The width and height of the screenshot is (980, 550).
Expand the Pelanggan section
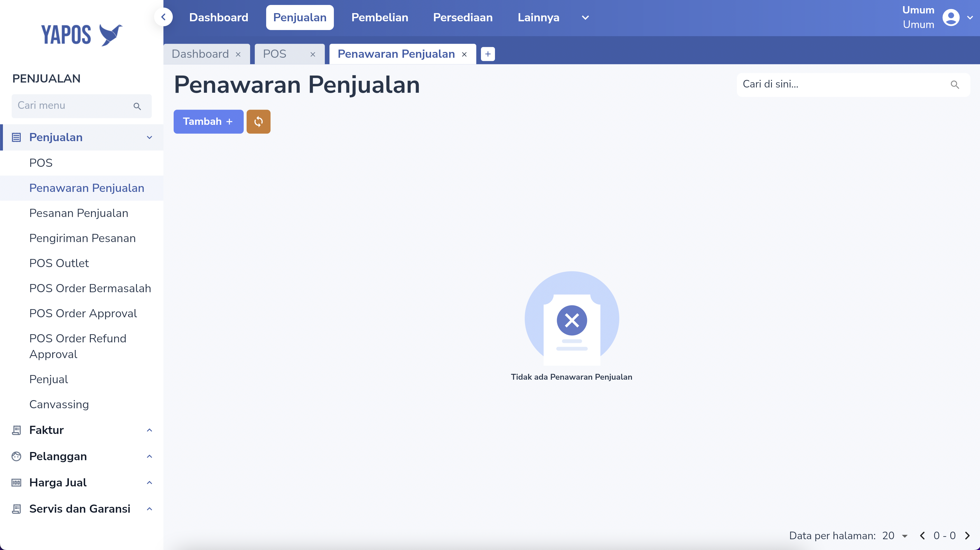[x=149, y=456]
